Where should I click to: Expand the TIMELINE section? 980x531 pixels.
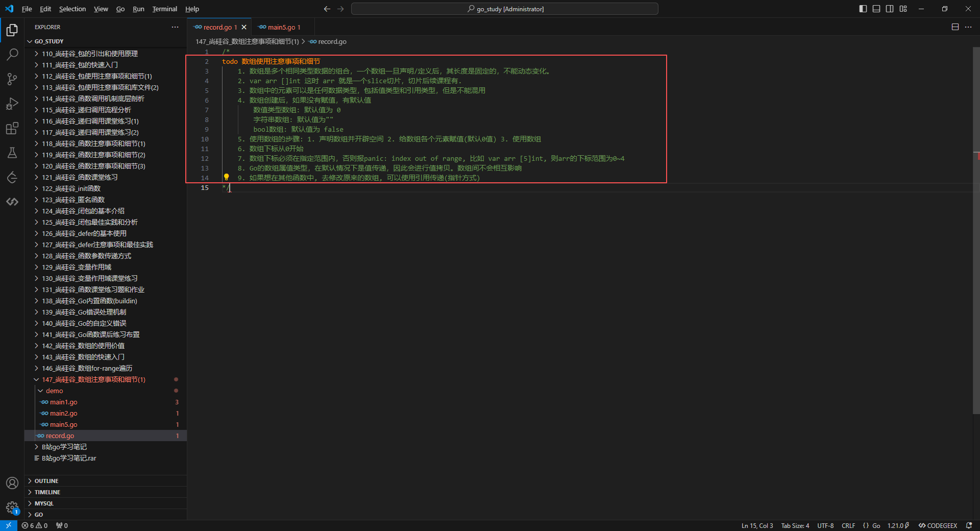(106, 492)
